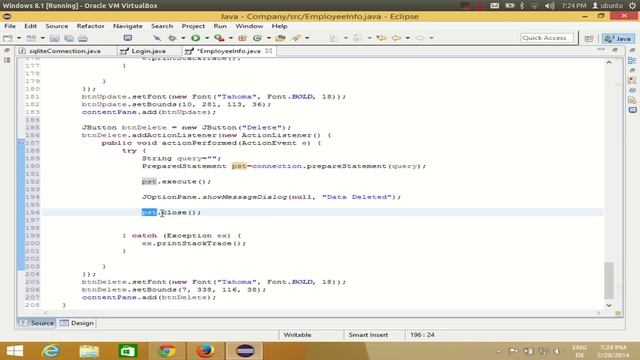
Task: Switch to sqliteConnection.java tab
Action: click(65, 51)
